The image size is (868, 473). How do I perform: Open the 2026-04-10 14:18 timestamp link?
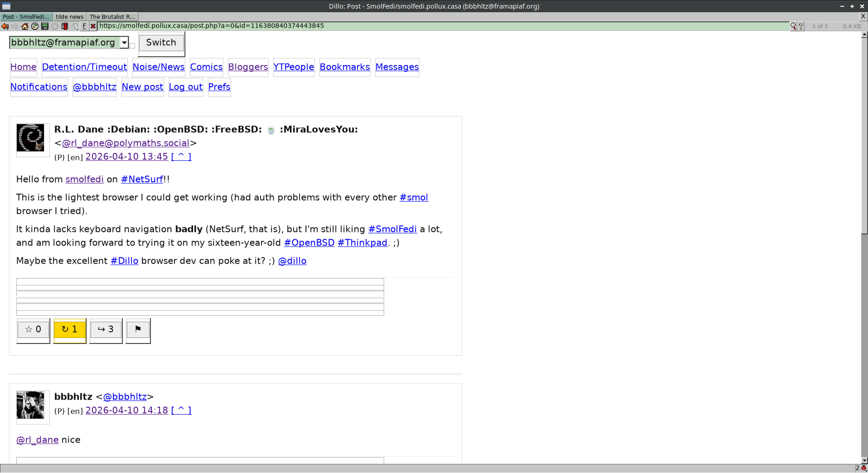127,410
